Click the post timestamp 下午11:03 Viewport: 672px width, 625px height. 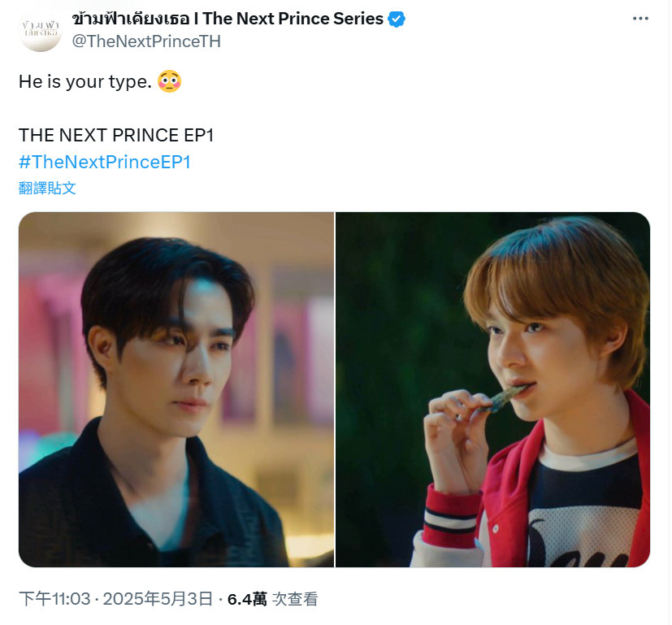pos(55,599)
